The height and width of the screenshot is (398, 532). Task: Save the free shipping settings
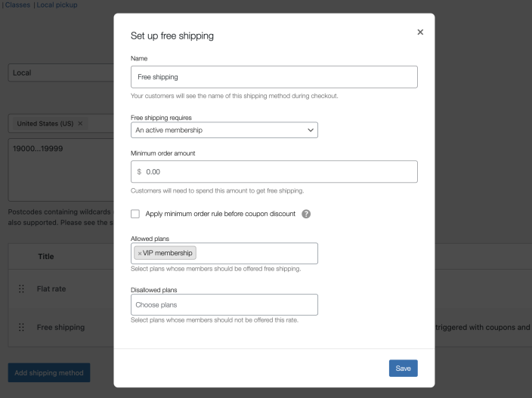pyautogui.click(x=403, y=368)
